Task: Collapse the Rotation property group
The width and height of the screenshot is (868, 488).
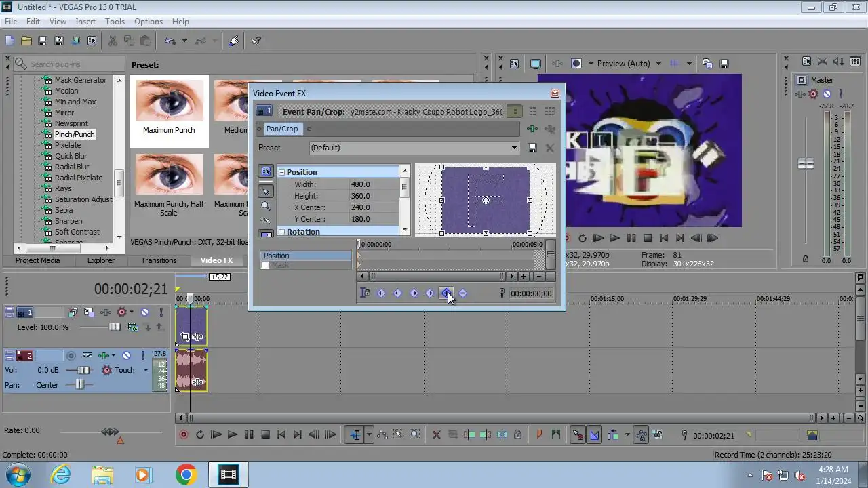Action: pos(281,232)
